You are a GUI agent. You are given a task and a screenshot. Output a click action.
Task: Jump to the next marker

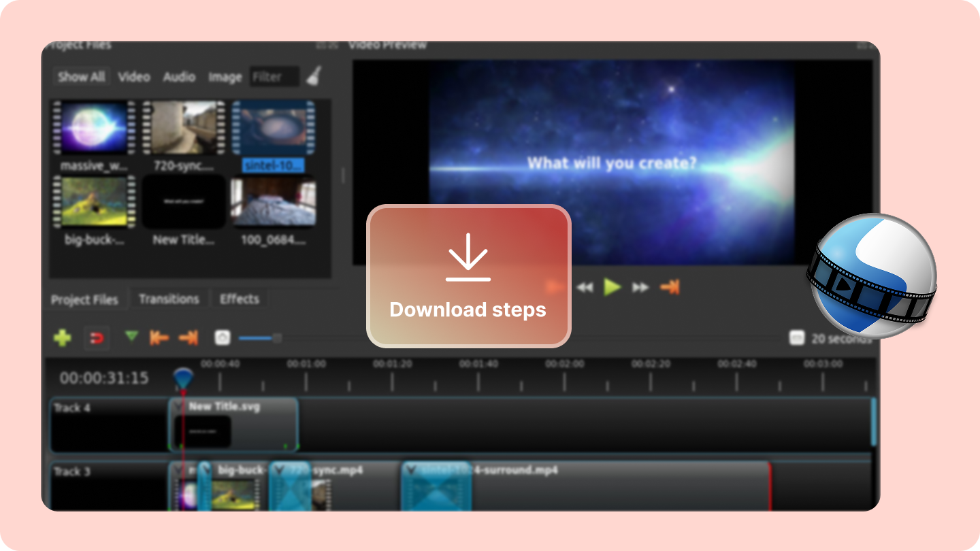point(189,337)
